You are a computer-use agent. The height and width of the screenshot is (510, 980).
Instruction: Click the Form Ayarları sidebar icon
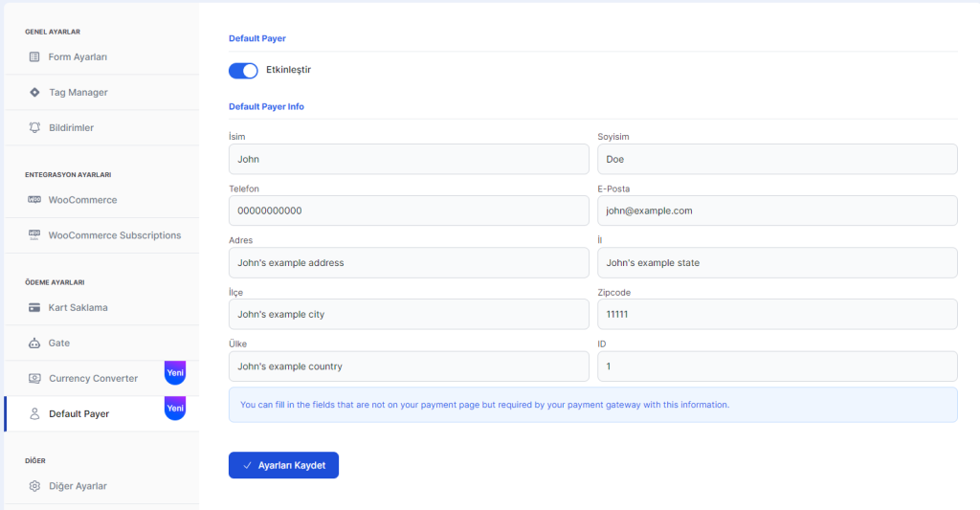(34, 57)
